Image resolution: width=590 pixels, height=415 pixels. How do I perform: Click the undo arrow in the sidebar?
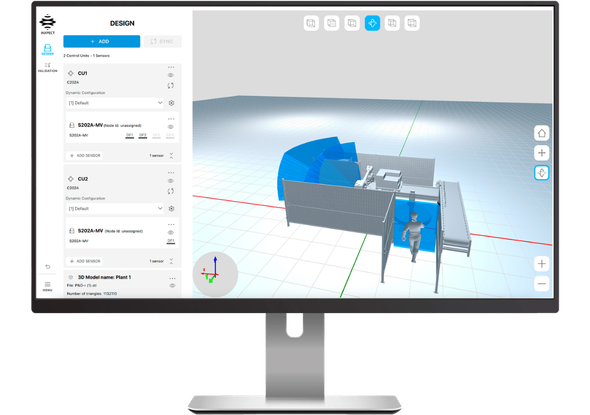[x=47, y=267]
